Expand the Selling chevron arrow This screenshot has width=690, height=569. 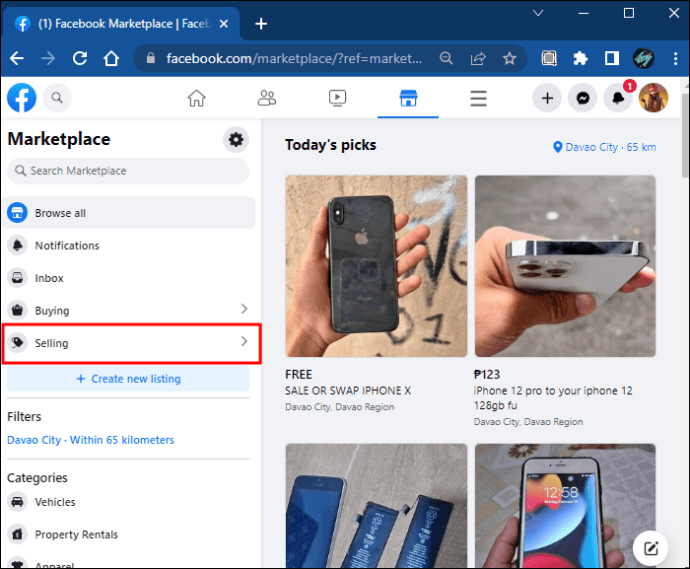click(244, 341)
